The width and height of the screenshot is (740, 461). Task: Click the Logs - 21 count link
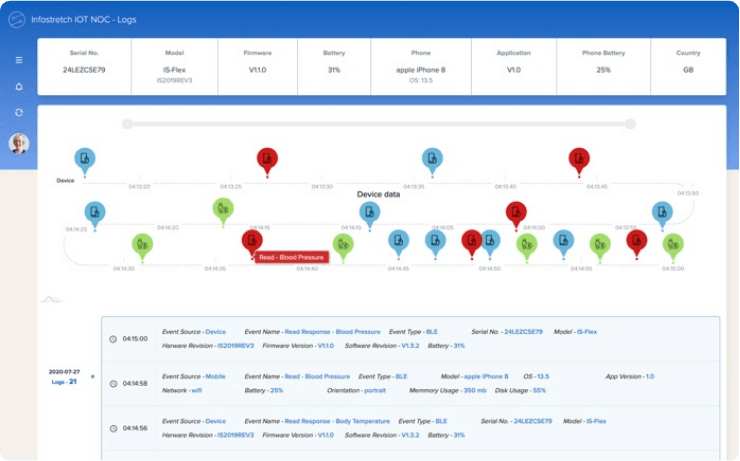click(66, 381)
